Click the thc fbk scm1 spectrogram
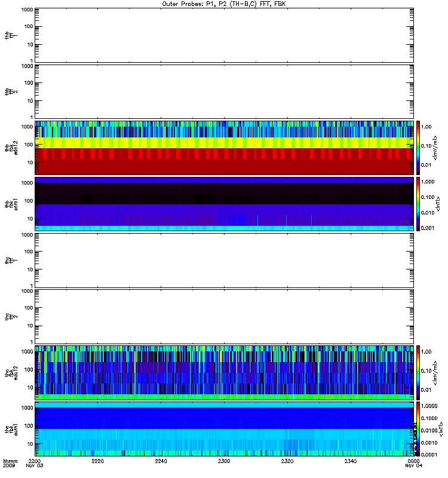 (x=225, y=429)
